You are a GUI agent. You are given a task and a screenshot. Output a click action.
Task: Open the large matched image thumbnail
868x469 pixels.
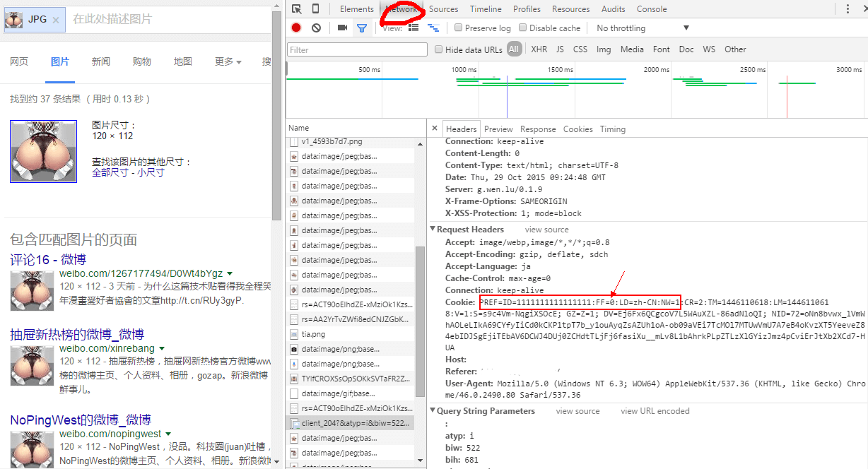pyautogui.click(x=43, y=151)
